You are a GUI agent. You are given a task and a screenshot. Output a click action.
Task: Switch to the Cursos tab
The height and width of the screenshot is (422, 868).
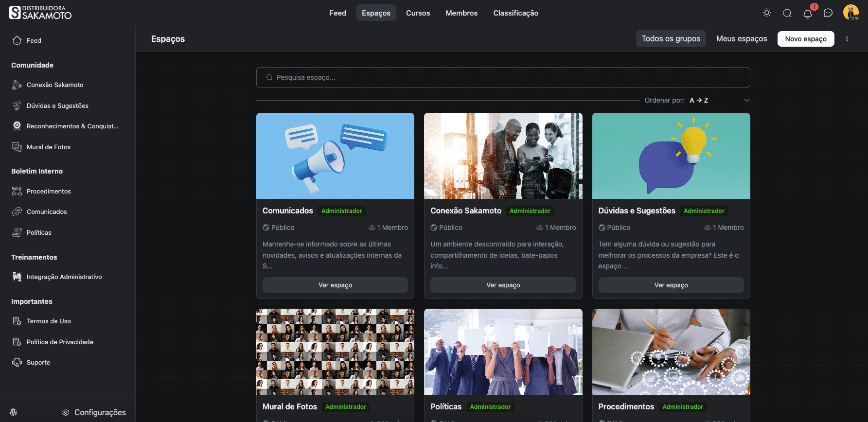coord(418,13)
